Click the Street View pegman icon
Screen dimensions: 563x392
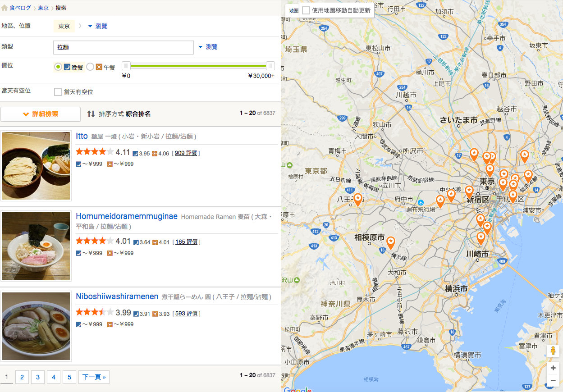(x=553, y=351)
